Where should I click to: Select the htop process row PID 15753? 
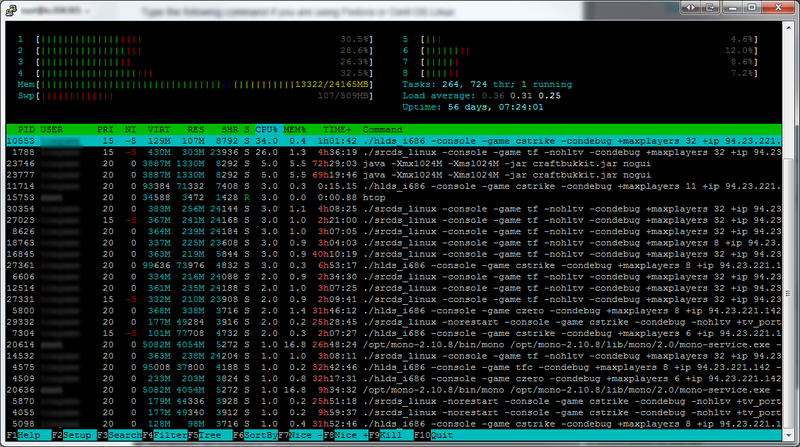pyautogui.click(x=394, y=197)
